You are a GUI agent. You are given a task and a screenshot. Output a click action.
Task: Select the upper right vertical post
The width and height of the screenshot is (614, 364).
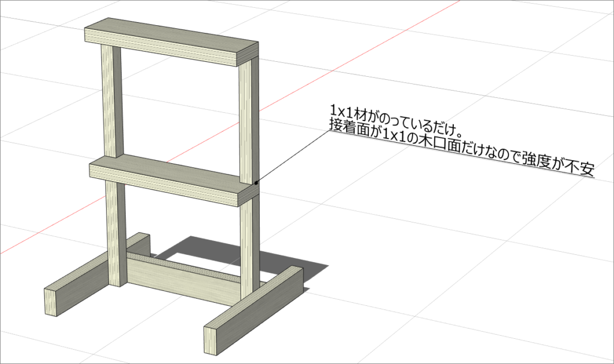click(x=246, y=120)
